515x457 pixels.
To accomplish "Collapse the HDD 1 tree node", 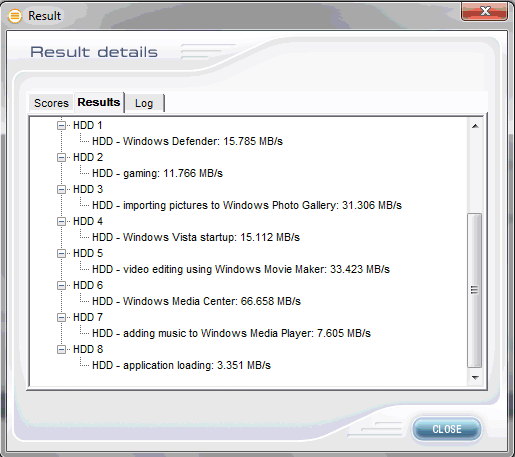I will pos(61,126).
